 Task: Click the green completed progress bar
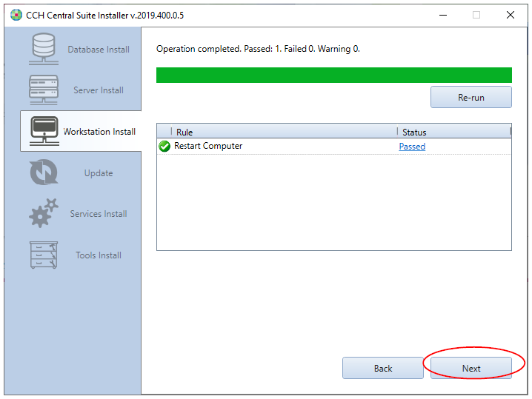pyautogui.click(x=334, y=75)
